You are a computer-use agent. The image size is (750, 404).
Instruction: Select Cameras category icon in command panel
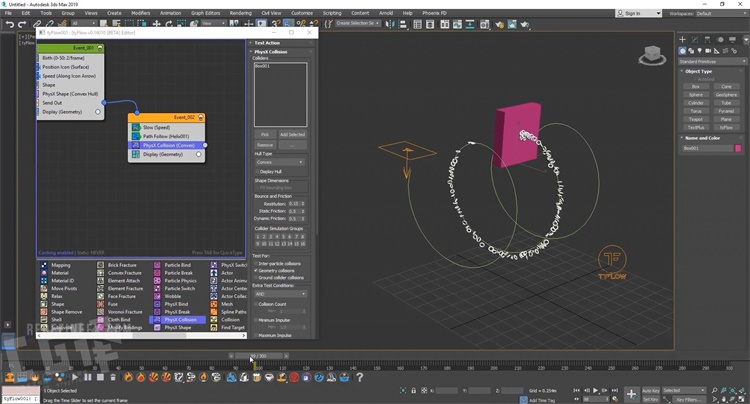click(708, 51)
